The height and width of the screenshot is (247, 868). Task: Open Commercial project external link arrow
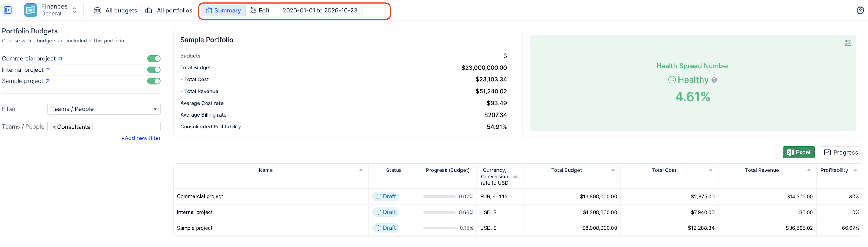tap(60, 59)
